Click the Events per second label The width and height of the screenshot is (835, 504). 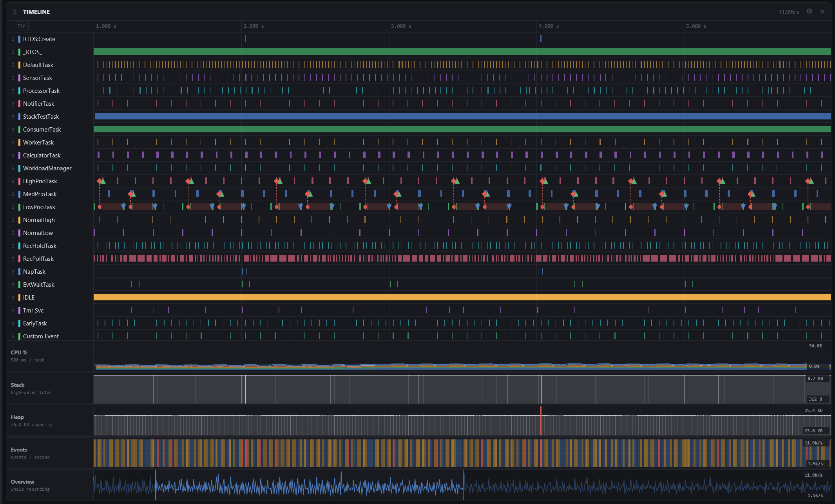(30, 457)
